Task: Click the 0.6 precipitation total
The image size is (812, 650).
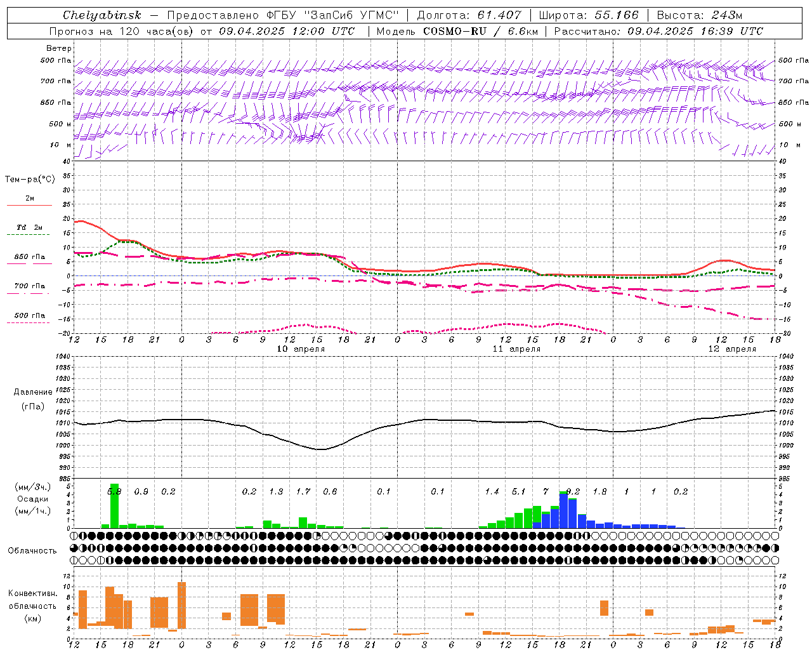Action: [x=330, y=492]
